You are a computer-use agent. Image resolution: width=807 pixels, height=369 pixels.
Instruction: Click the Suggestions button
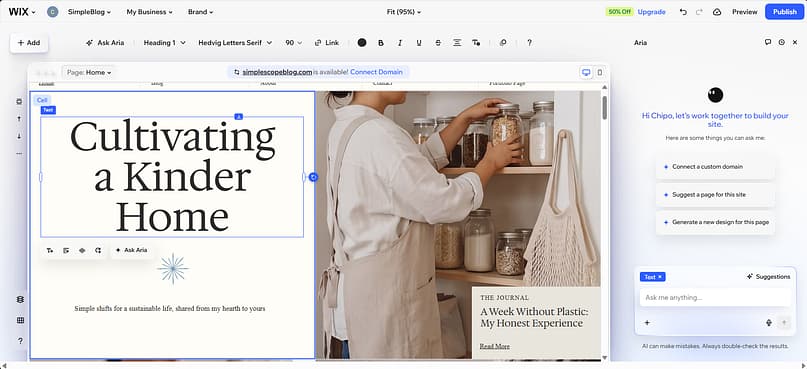[x=768, y=277]
